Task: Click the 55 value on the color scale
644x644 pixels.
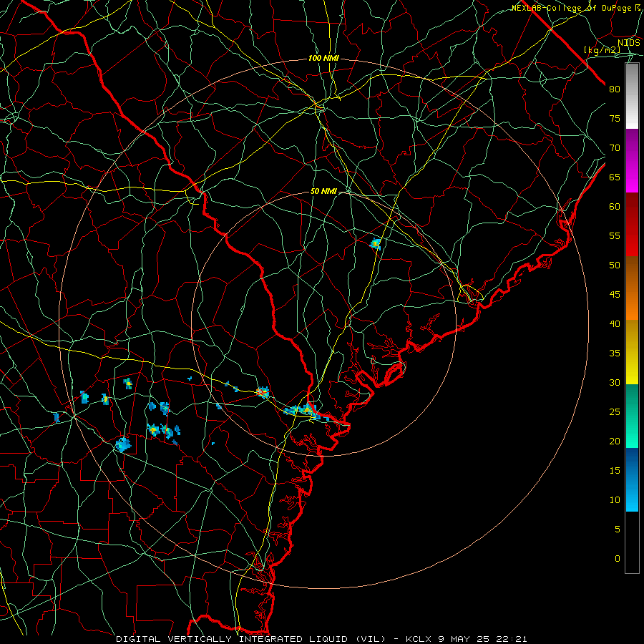Action: pyautogui.click(x=615, y=236)
